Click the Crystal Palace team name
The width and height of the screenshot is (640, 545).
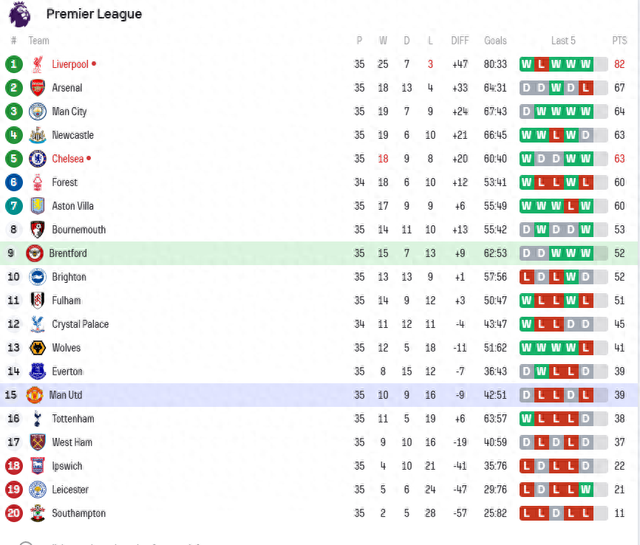80,324
